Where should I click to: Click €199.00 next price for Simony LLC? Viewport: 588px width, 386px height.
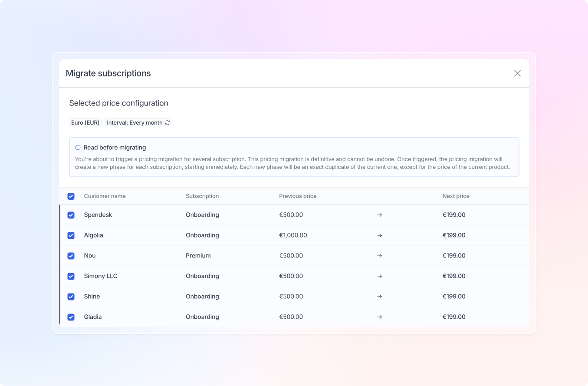454,276
